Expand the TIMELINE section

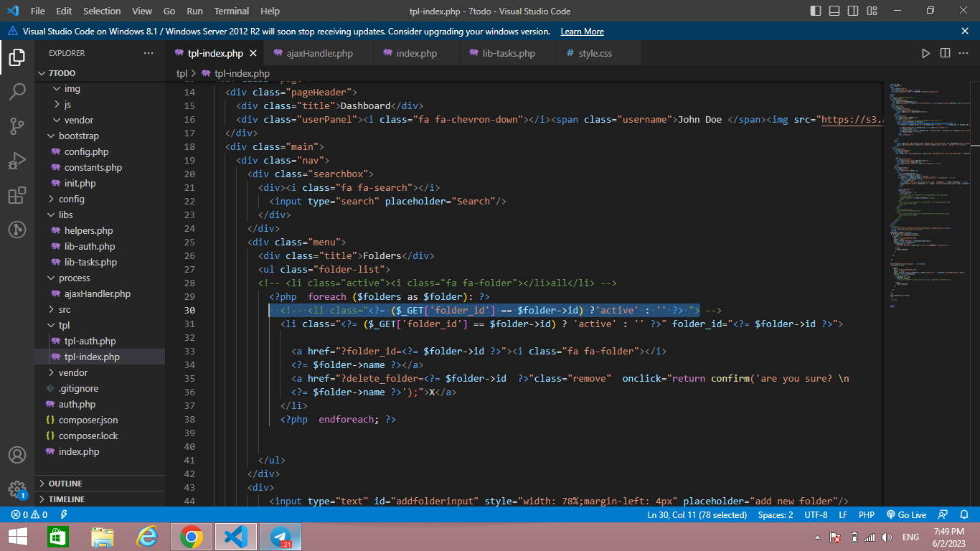pos(100,499)
